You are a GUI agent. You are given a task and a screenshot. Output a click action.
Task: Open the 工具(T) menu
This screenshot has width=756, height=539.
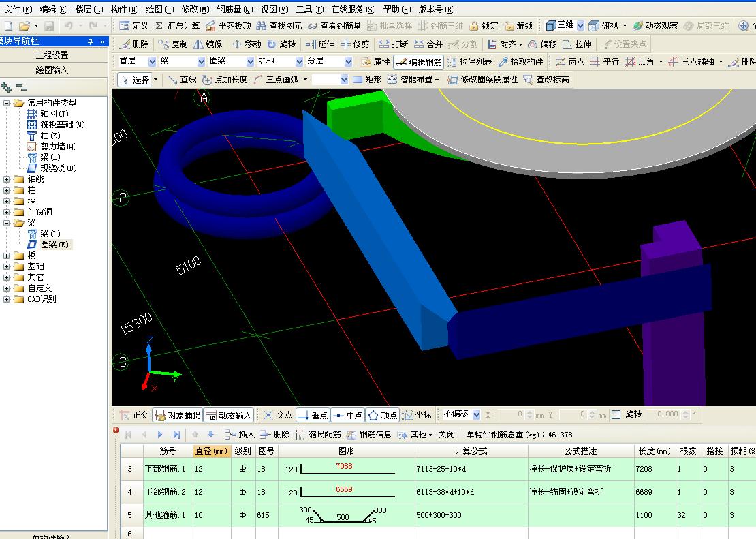tap(310, 9)
